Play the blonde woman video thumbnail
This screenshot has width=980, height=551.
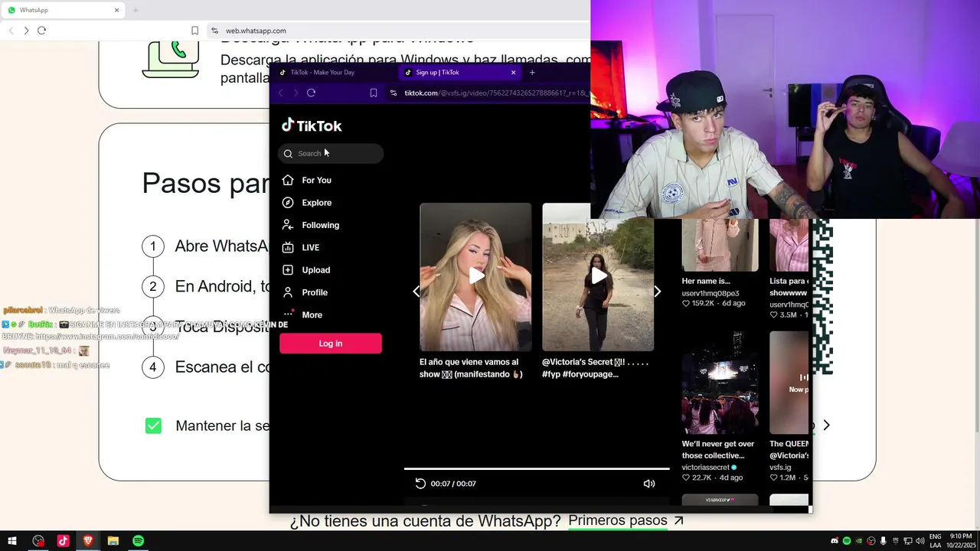(x=475, y=276)
